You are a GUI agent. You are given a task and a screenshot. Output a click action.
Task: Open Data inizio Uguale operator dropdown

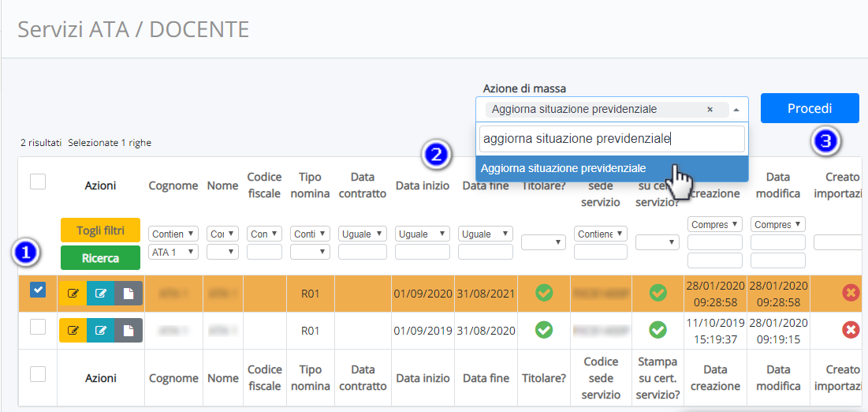point(423,234)
